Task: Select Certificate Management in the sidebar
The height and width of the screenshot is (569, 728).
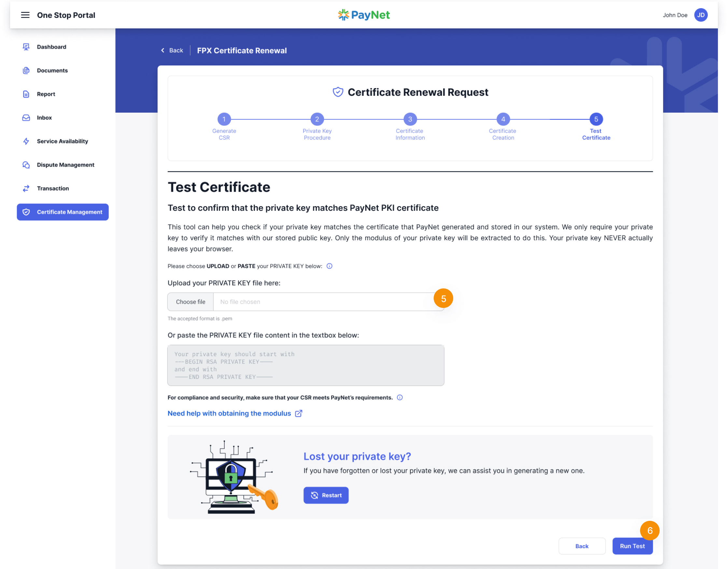Action: [63, 212]
